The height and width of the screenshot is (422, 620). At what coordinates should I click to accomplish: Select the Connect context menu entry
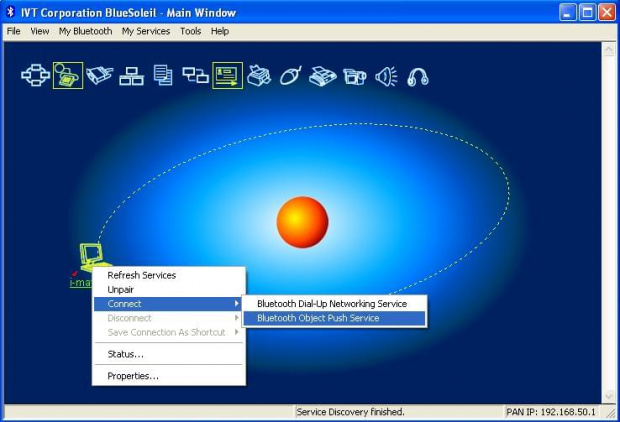[169, 304]
